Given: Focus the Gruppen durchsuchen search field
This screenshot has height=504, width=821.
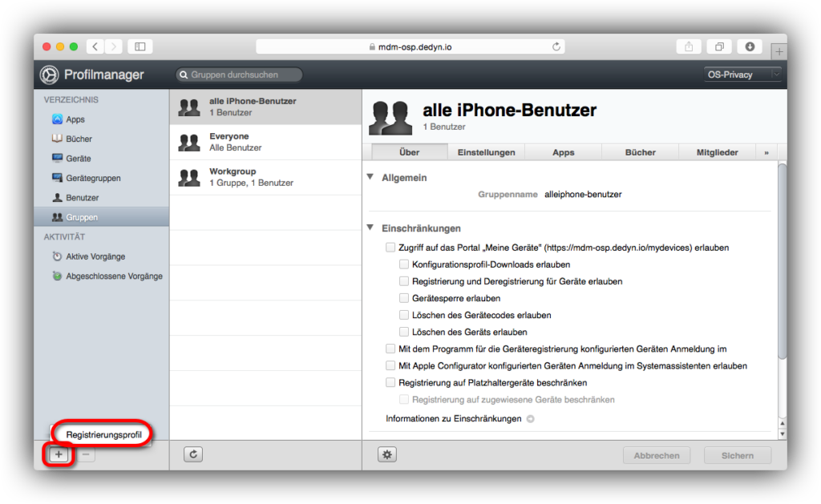Looking at the screenshot, I should tap(239, 75).
